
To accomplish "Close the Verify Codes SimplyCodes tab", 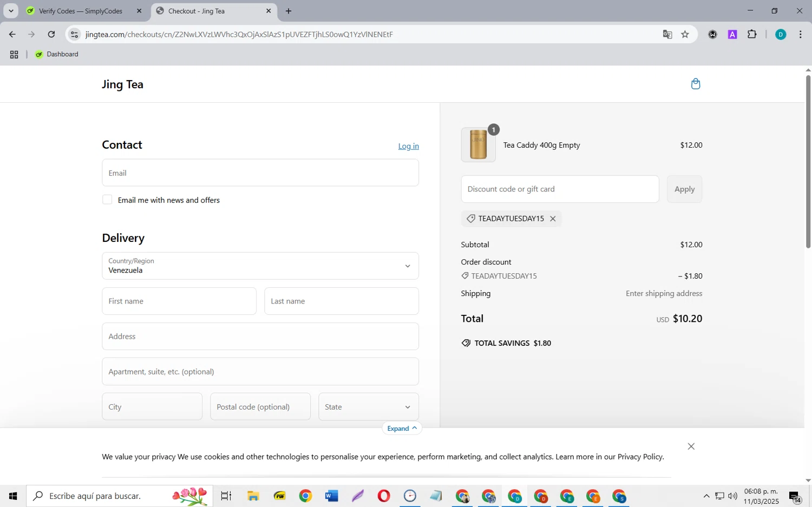I will 139,11.
